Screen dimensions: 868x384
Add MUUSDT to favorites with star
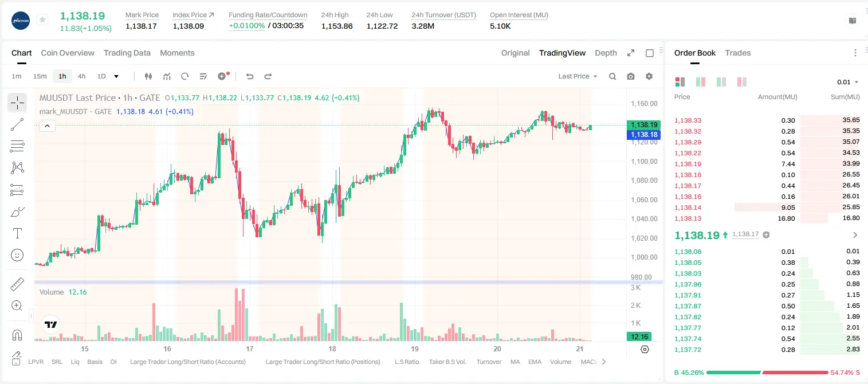click(42, 20)
